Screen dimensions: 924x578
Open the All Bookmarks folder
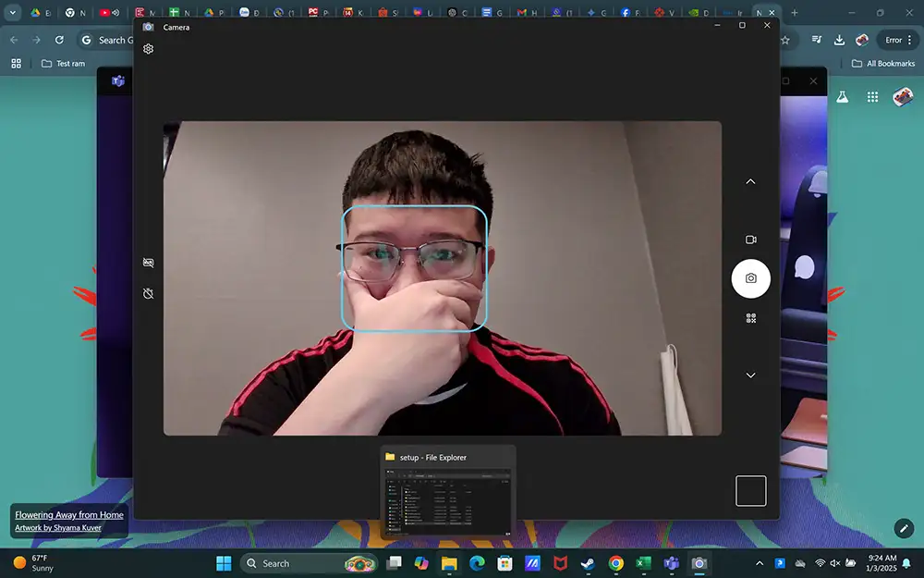click(x=882, y=64)
